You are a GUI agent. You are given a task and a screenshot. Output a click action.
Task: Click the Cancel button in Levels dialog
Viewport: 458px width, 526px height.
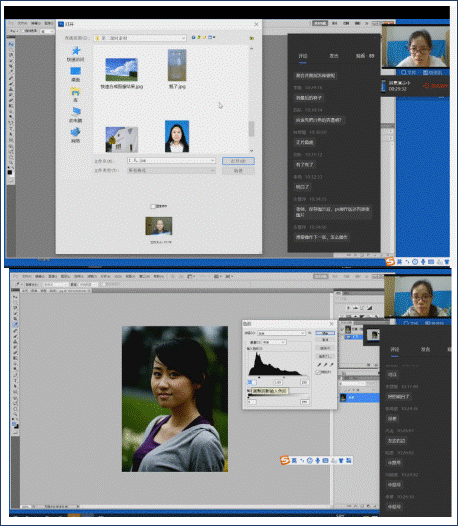point(325,340)
